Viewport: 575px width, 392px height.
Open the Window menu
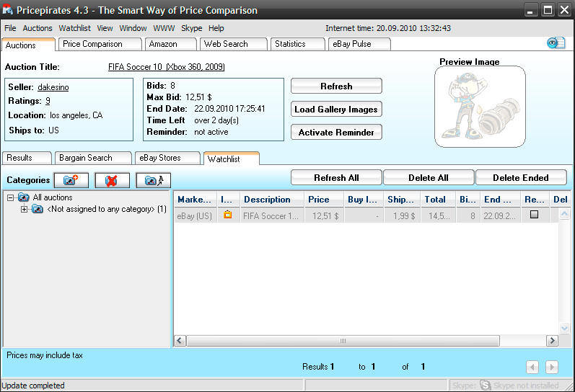[133, 28]
